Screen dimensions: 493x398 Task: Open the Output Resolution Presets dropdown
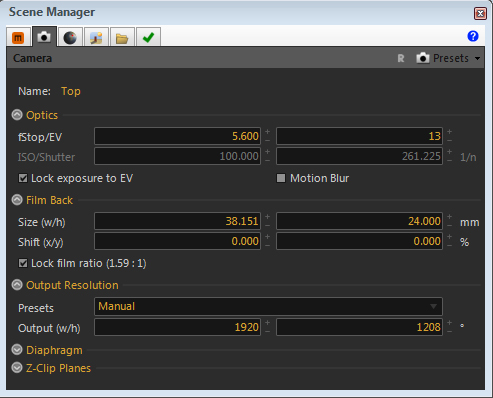coord(268,306)
